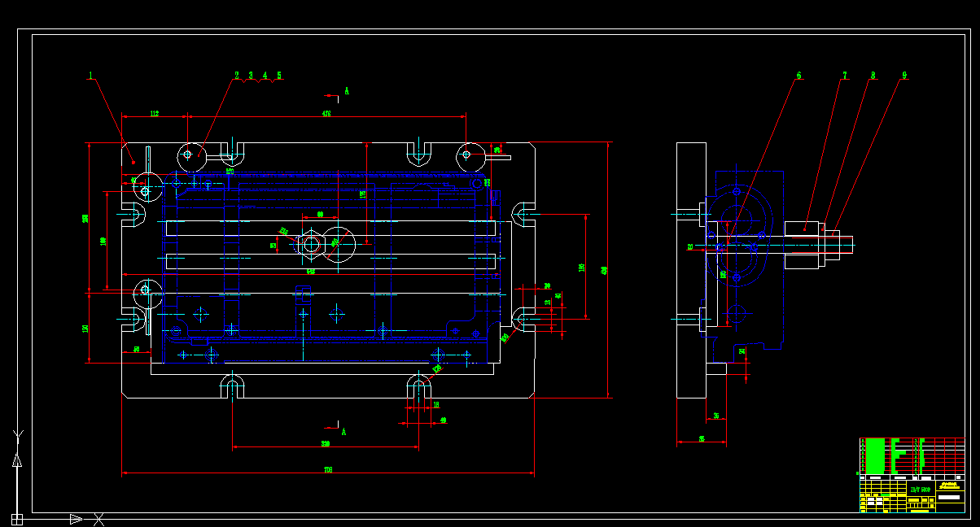980x527 pixels.
Task: Click the hexagonal nut in the plan view
Action: [x=310, y=245]
